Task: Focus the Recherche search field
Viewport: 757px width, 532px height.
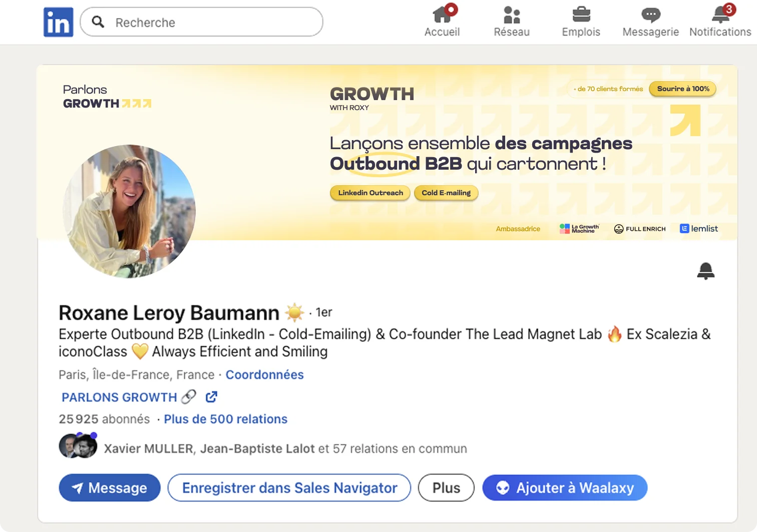Action: (x=201, y=22)
